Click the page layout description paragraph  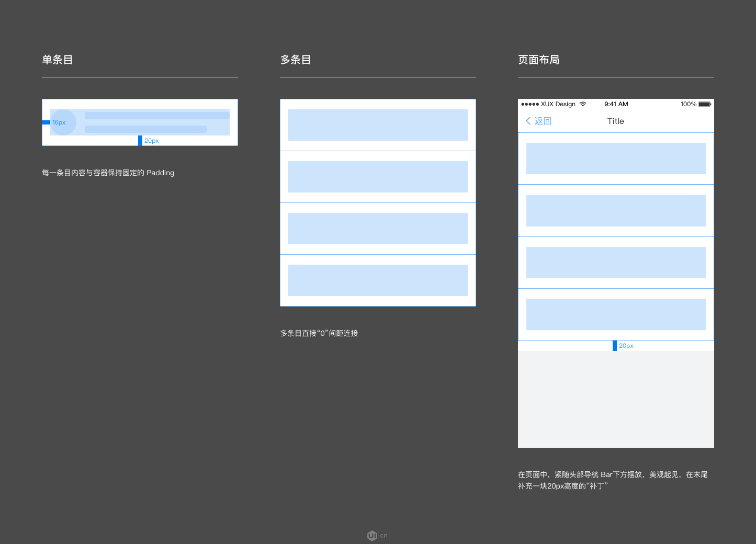pyautogui.click(x=613, y=480)
